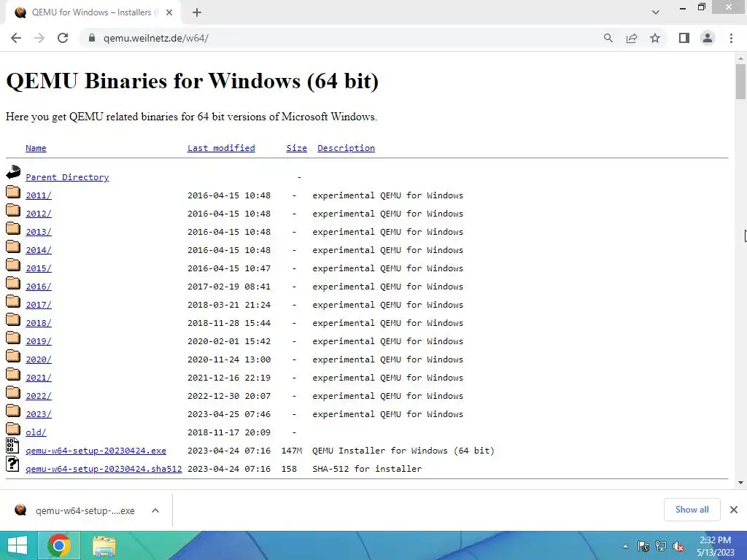Show hidden system tray icons
The image size is (747, 560).
625,546
